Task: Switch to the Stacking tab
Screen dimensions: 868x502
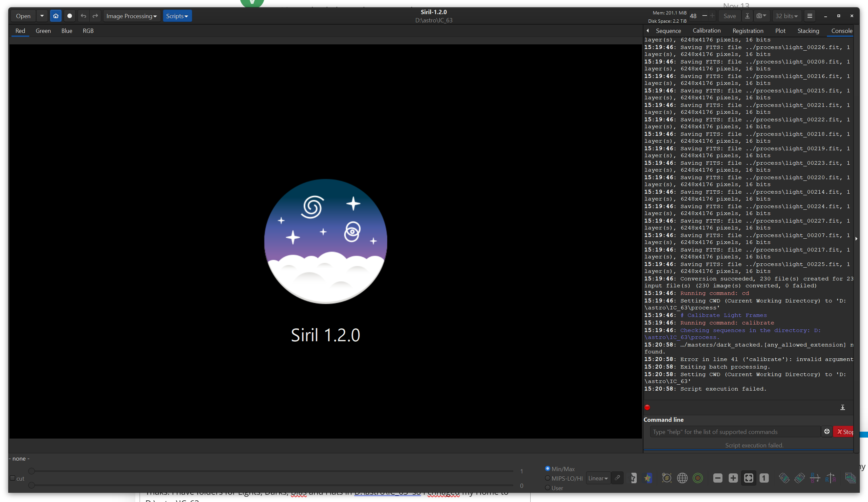Action: (808, 31)
